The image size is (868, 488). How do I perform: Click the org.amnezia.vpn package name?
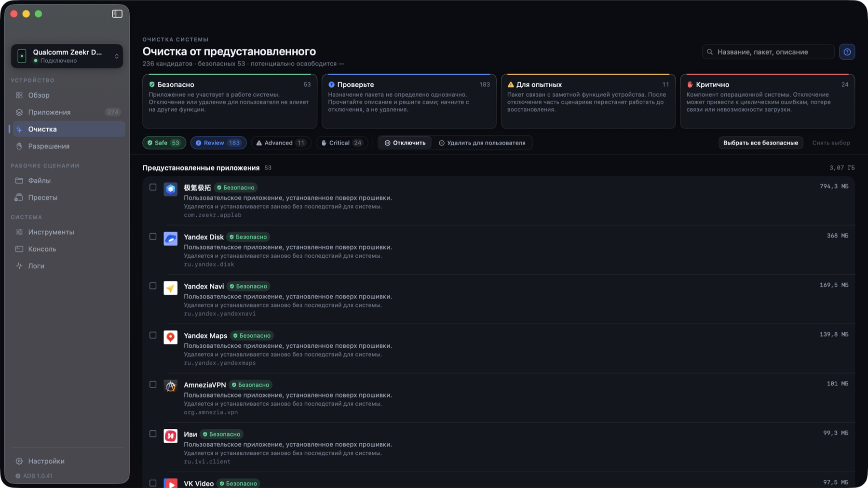point(211,412)
